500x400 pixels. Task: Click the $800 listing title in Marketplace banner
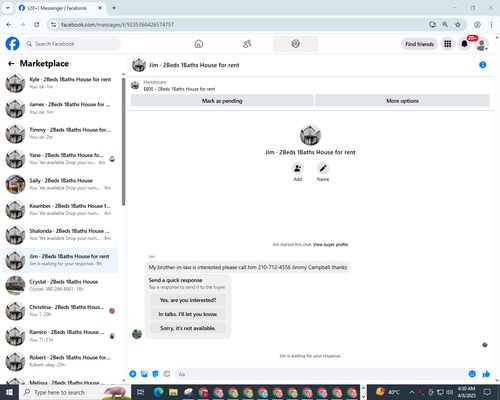click(x=179, y=89)
